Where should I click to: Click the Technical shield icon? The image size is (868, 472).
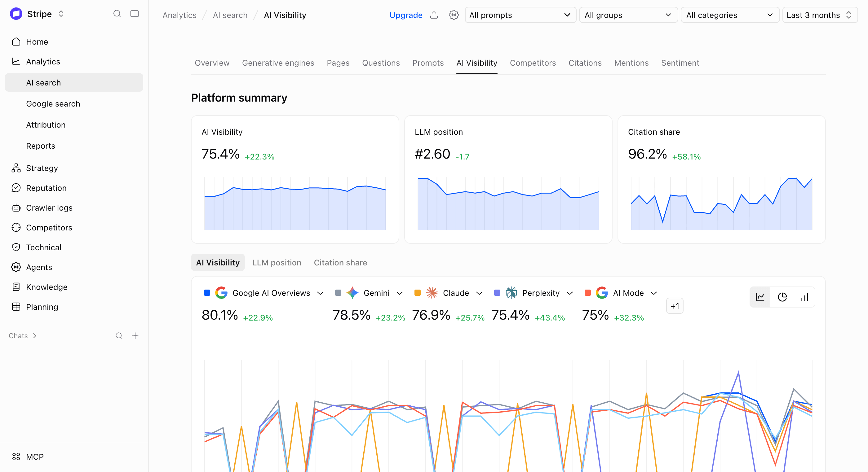pos(16,247)
